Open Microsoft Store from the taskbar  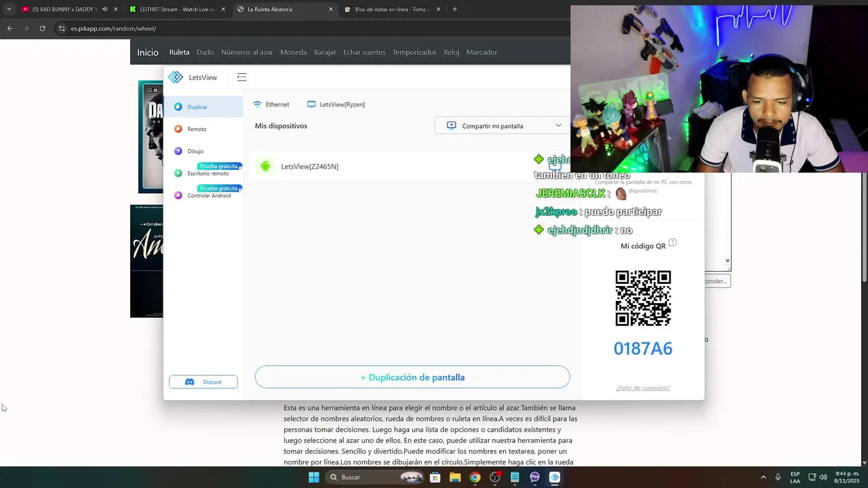click(435, 477)
